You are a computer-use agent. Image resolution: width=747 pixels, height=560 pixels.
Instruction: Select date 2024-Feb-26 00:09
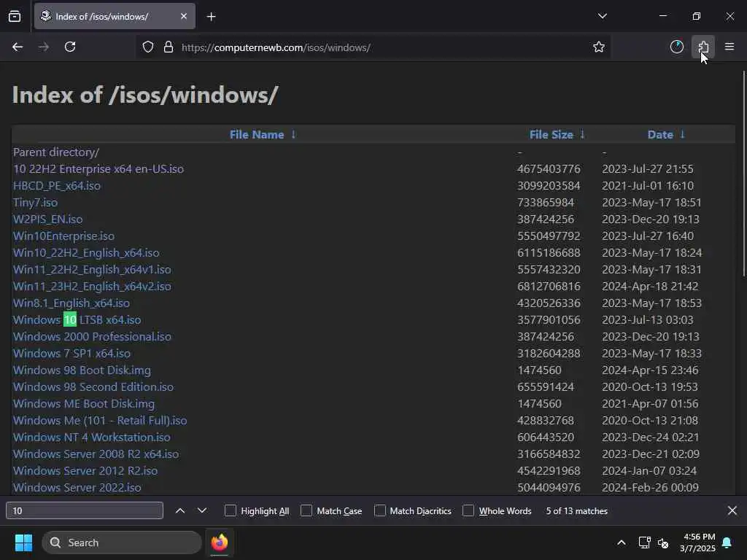(650, 487)
